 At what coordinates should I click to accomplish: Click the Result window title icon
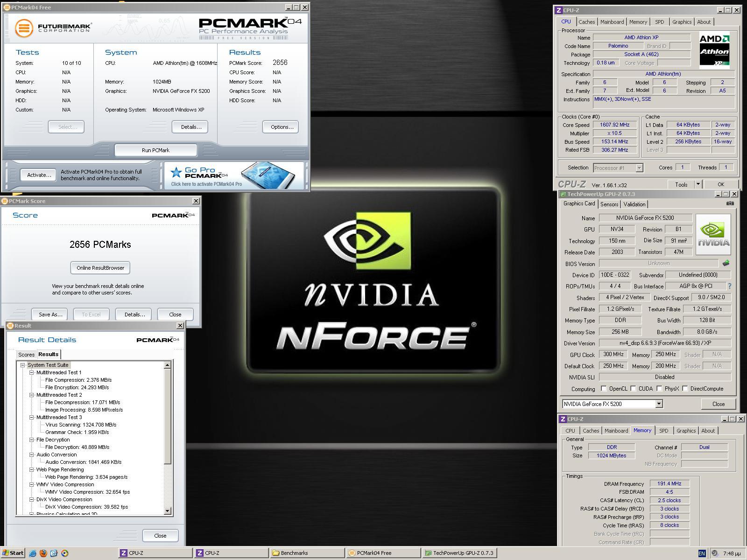click(x=10, y=326)
